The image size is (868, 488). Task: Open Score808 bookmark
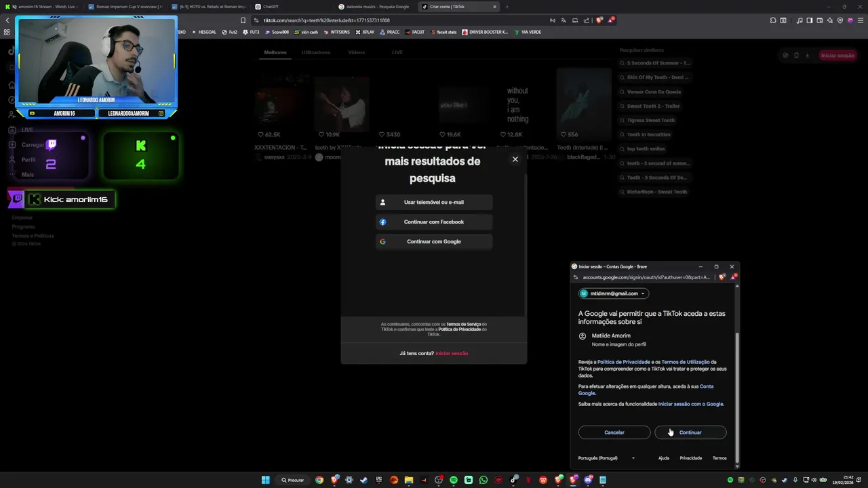(277, 32)
